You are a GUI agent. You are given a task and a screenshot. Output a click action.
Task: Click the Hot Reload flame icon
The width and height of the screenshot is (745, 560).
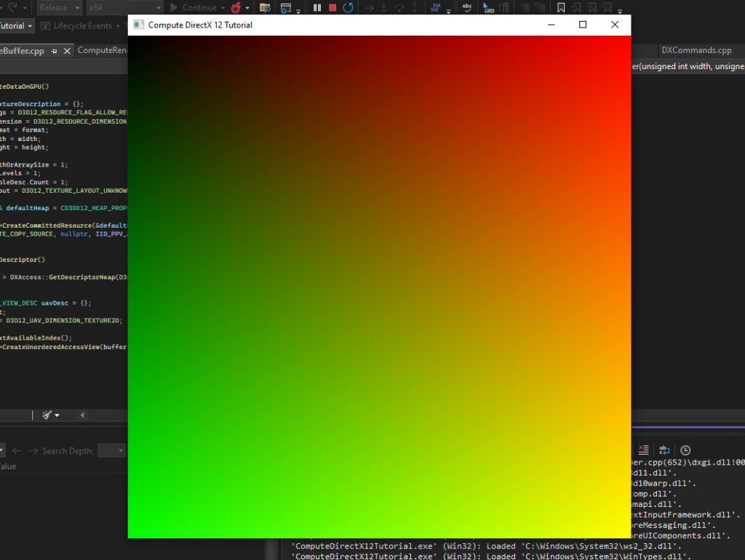coord(236,8)
